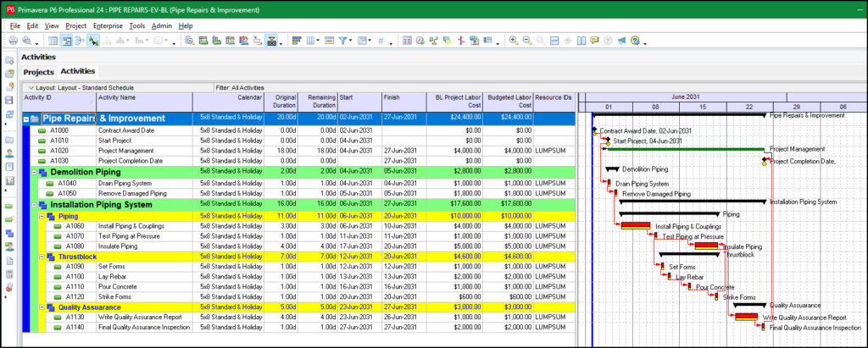The width and height of the screenshot is (868, 348).
Task: Click the Zoom Out magnifier icon
Action: (x=526, y=41)
